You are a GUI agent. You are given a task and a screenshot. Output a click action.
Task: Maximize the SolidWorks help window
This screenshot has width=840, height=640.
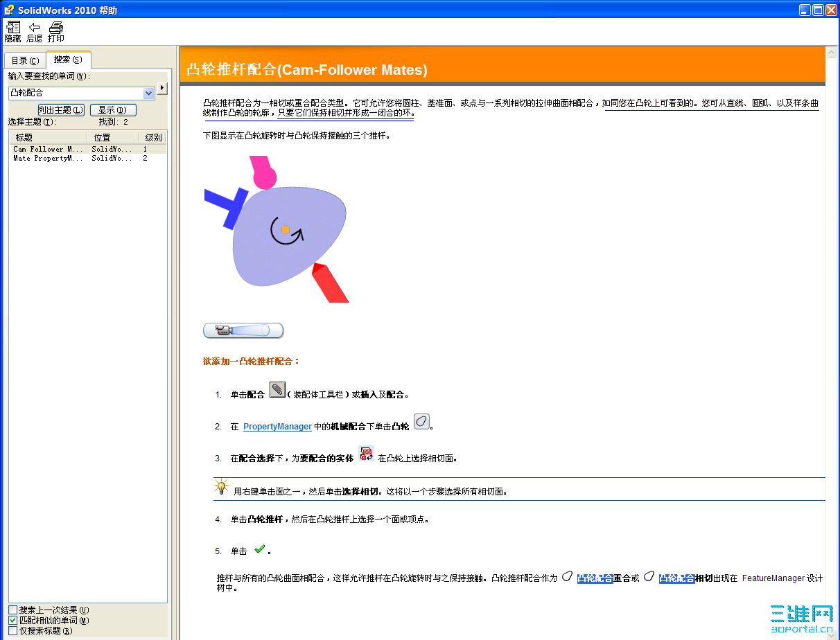pos(818,10)
